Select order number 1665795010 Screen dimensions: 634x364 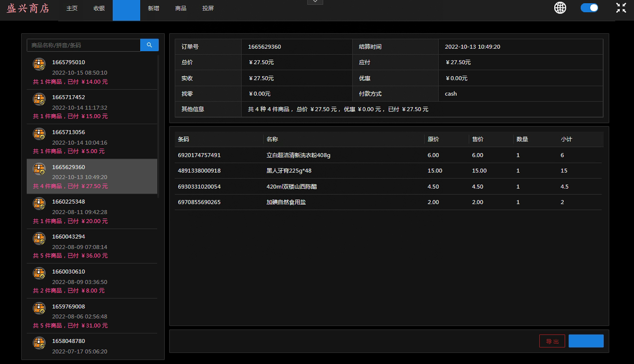tap(69, 62)
